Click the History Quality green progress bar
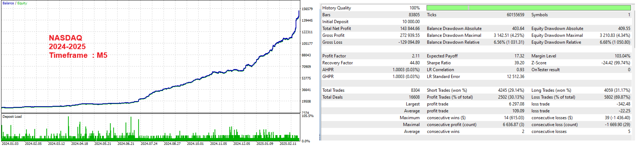The height and width of the screenshot is (151, 644). point(529,8)
